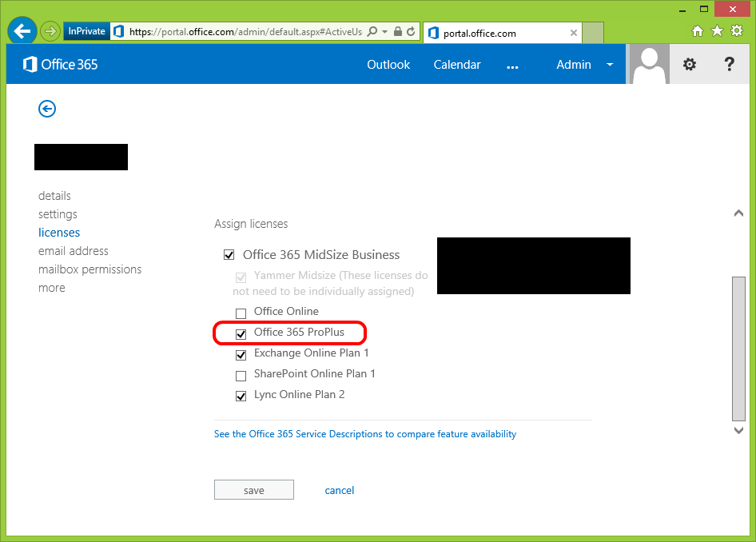
Task: Uncheck Exchange Online Plan 1 checkbox
Action: [x=241, y=355]
